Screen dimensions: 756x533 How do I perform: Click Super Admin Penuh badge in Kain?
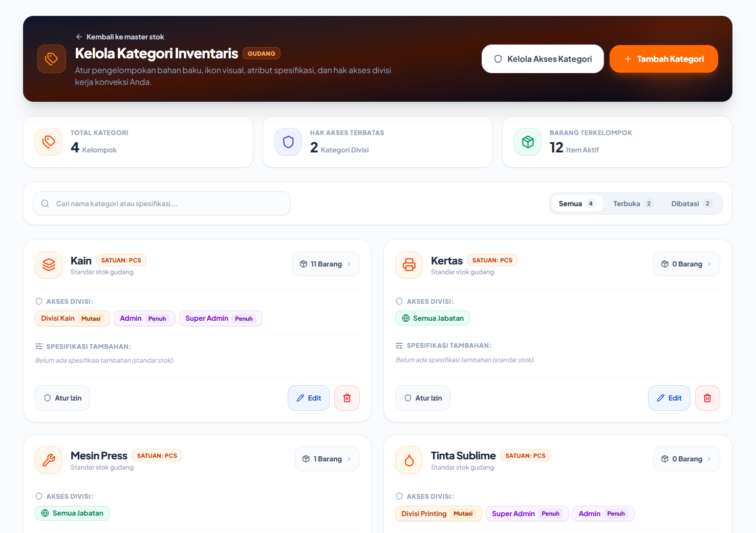221,318
